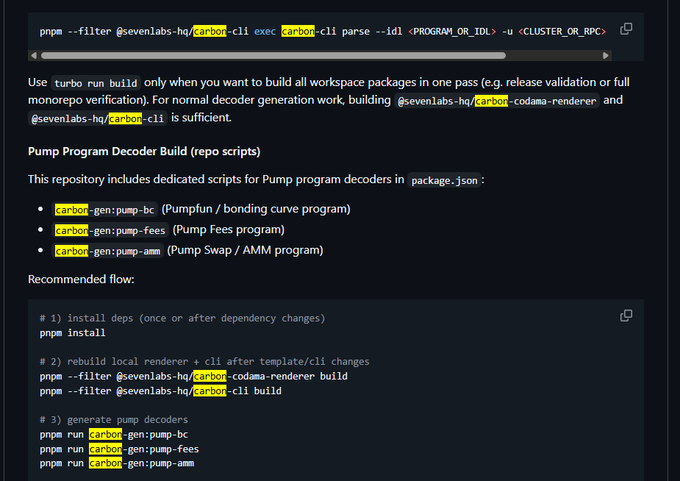Click 'pnpm run carbon-gen:pump-fees' code line
The image size is (680, 481).
tap(119, 449)
